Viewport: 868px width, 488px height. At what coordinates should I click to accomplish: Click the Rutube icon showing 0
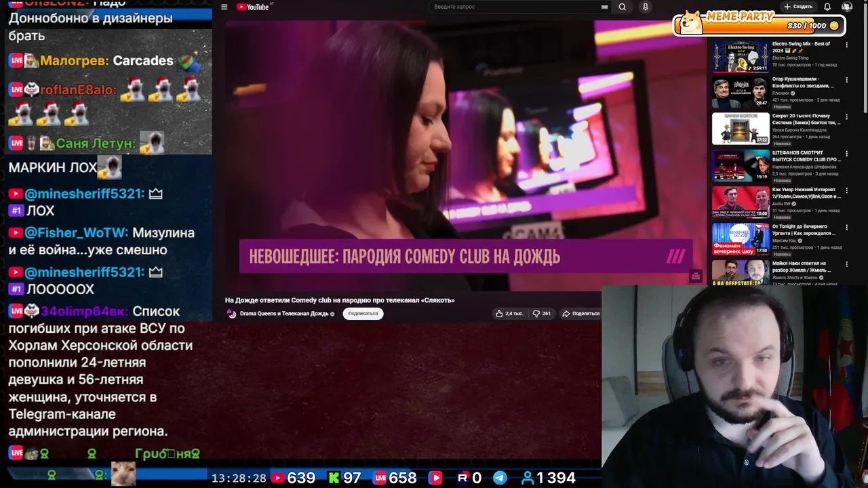coord(463,478)
